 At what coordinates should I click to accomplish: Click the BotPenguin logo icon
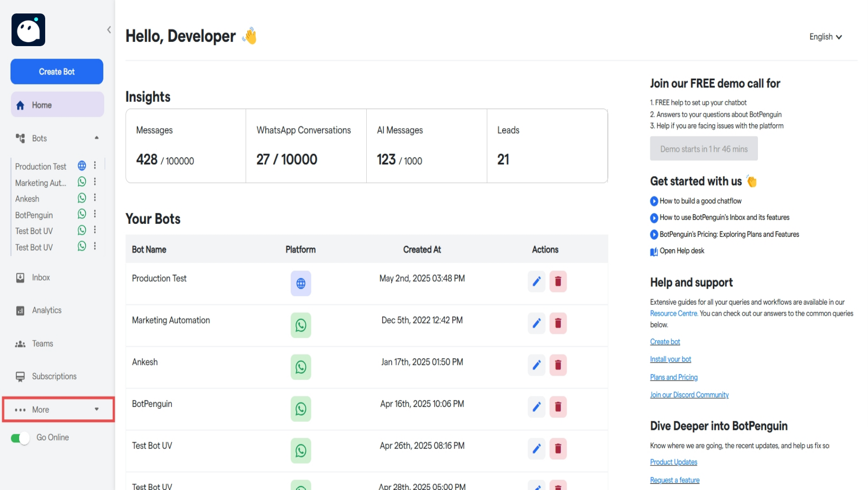click(x=28, y=30)
